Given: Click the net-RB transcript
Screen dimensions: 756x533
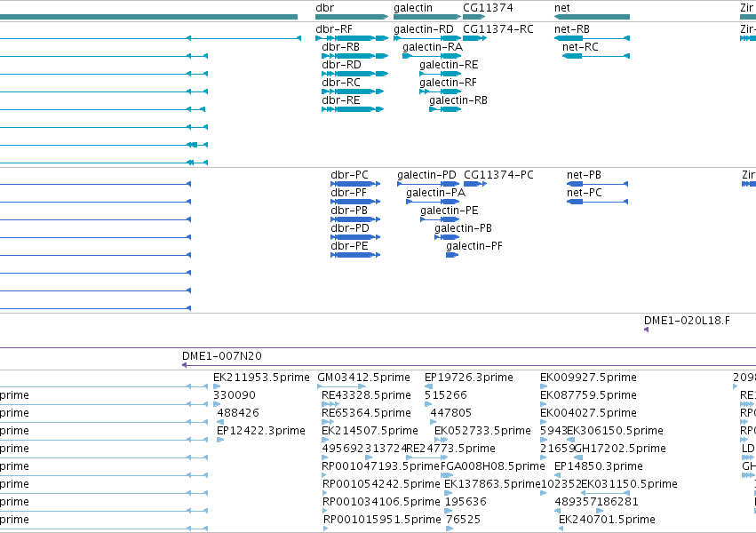Looking at the screenshot, I should 592,38.
